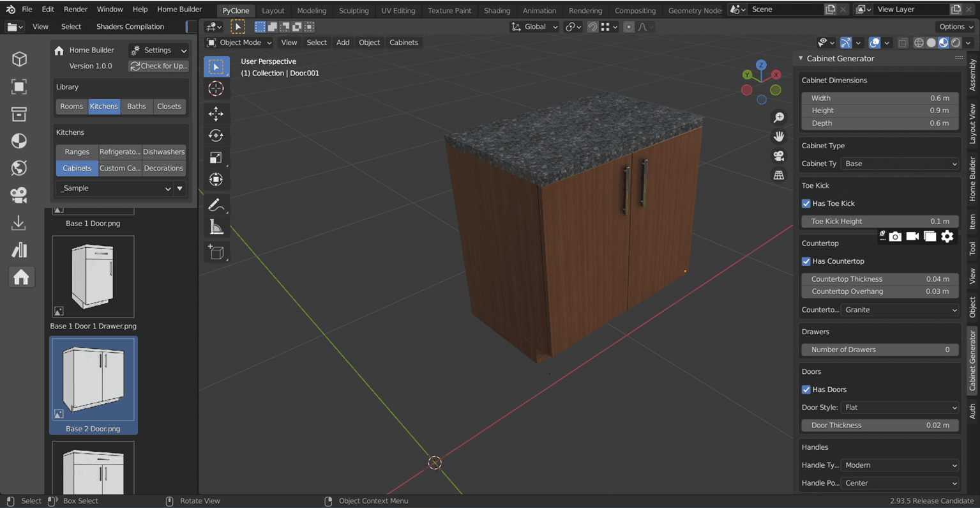Screen dimensions: 980x508
Task: Select the Scale tool icon
Action: point(216,157)
